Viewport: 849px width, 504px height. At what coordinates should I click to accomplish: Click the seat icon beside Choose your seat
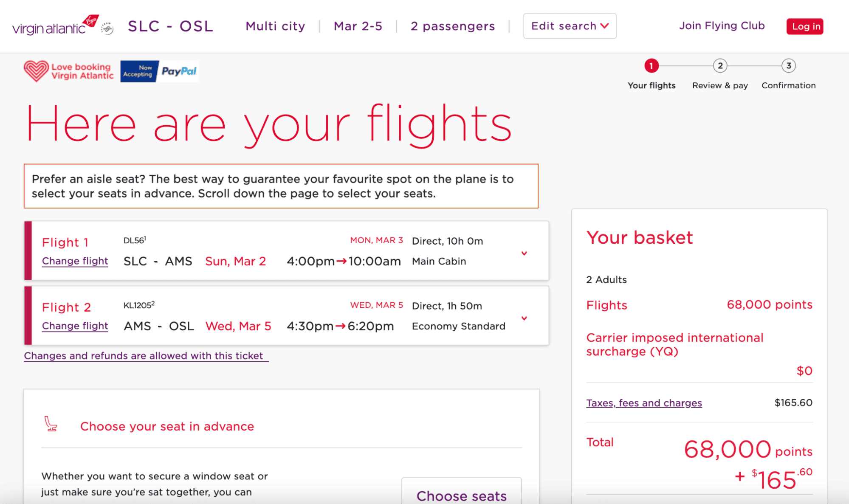(x=51, y=424)
